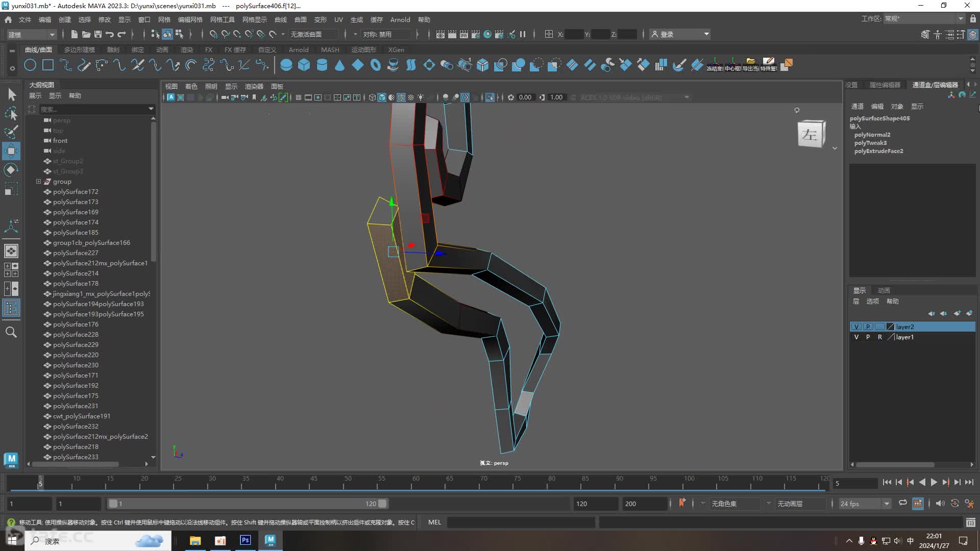Open the 对称 symmetry dropdown
Image resolution: width=980 pixels, height=551 pixels.
386,34
